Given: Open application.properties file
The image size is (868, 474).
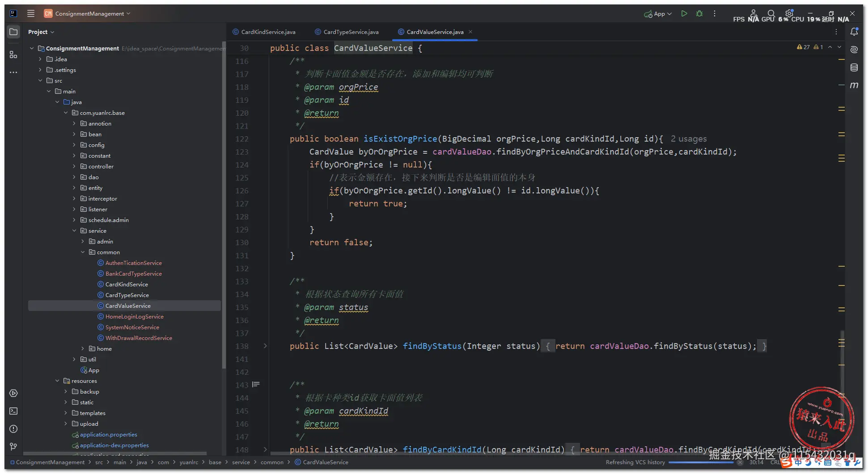Looking at the screenshot, I should [x=109, y=434].
